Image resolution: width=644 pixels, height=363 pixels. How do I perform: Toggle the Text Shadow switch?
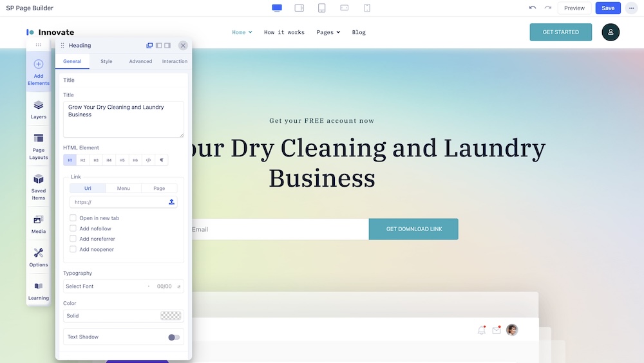pos(173,337)
